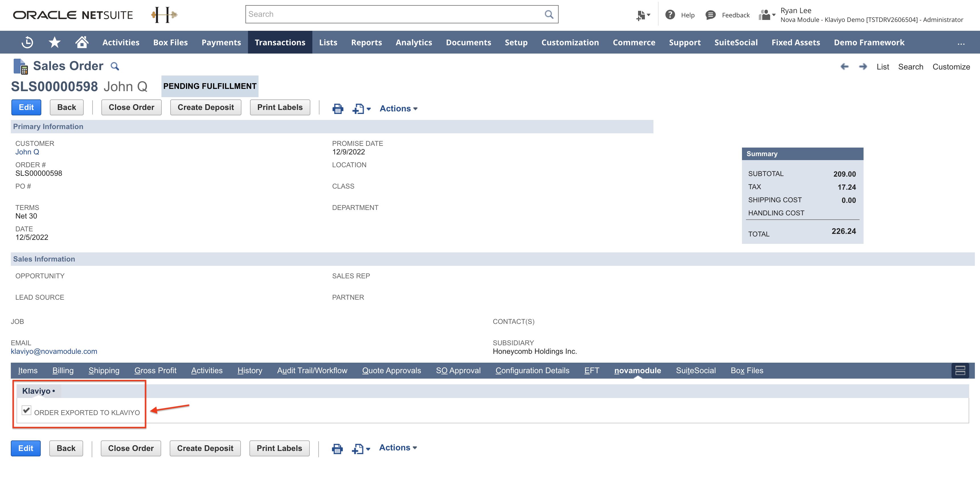Click the bottom Print icon
This screenshot has width=980, height=490.
coord(337,449)
